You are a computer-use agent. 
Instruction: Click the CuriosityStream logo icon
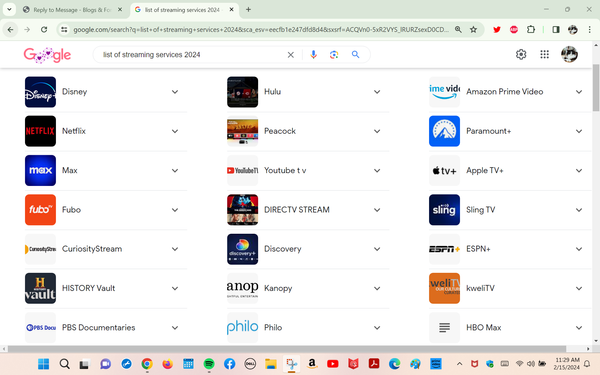(40, 249)
